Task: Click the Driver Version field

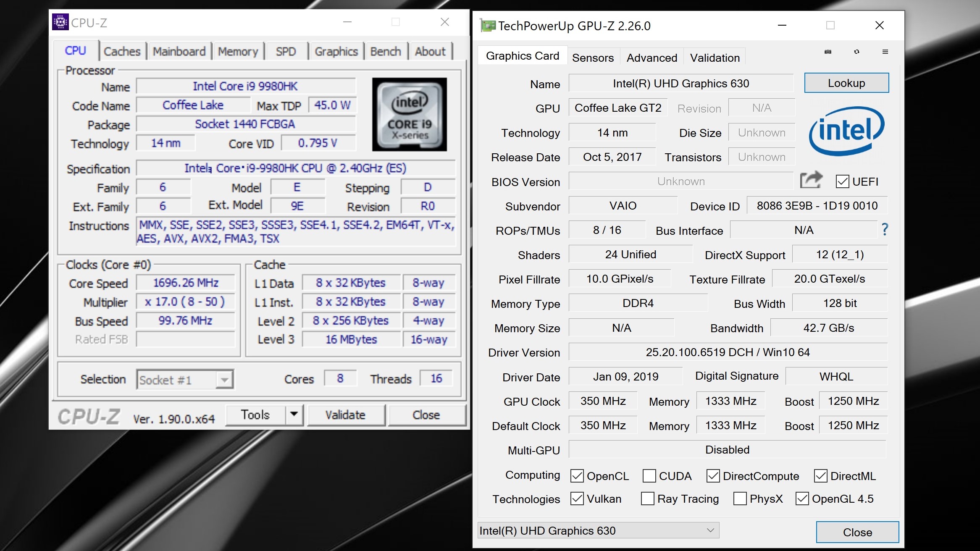Action: pos(728,352)
